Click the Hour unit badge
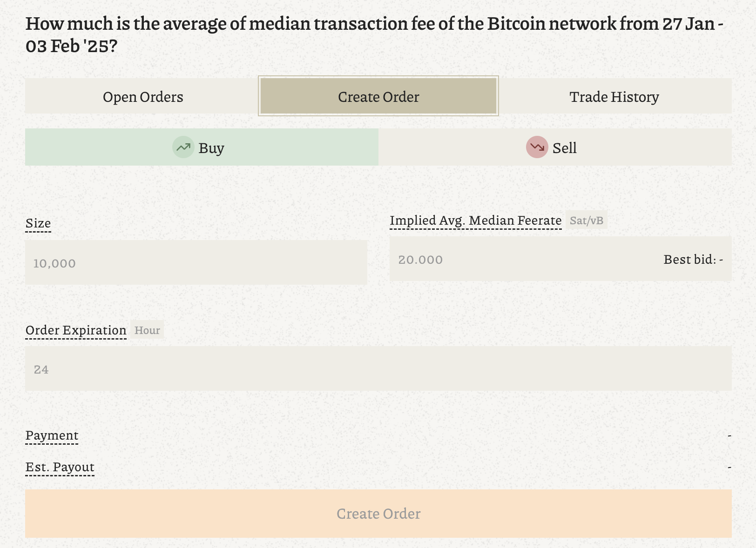 tap(147, 330)
